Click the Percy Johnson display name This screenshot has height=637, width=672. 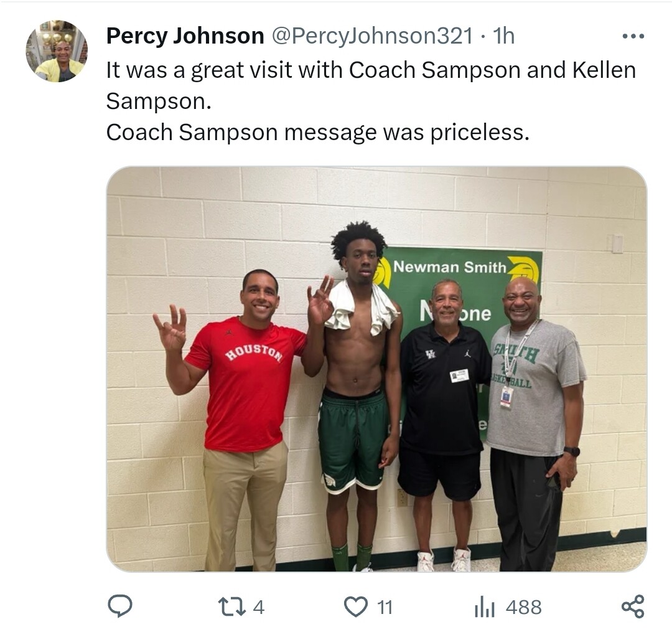tap(185, 35)
